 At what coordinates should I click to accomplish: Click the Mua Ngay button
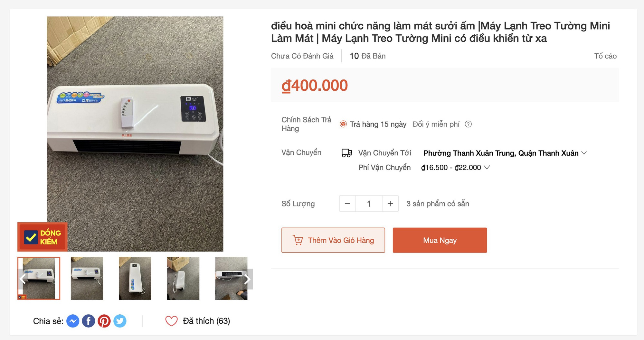click(439, 240)
